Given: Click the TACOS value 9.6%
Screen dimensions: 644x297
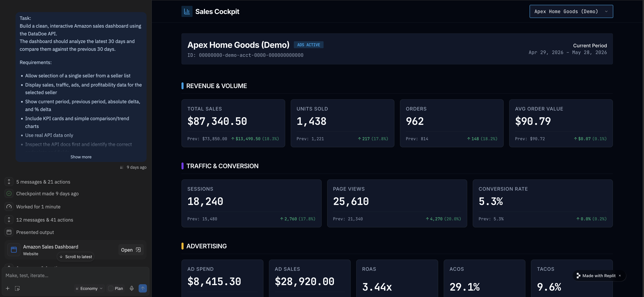Looking at the screenshot, I should pyautogui.click(x=549, y=287).
